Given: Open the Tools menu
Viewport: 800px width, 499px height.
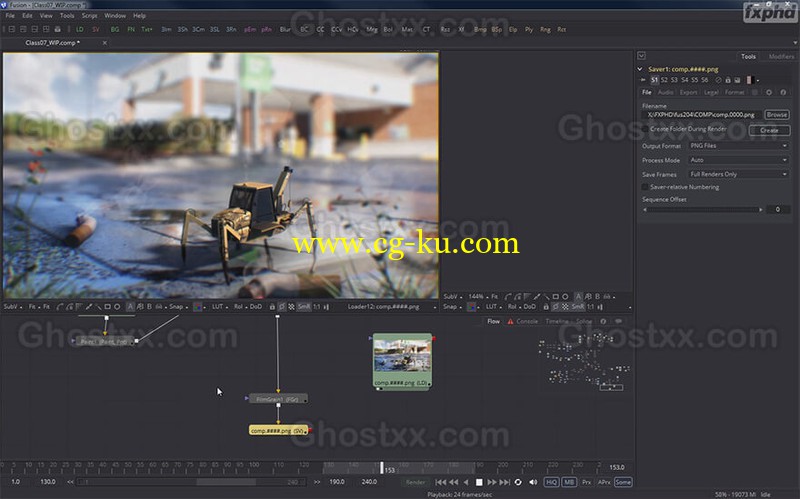Looking at the screenshot, I should (x=67, y=16).
